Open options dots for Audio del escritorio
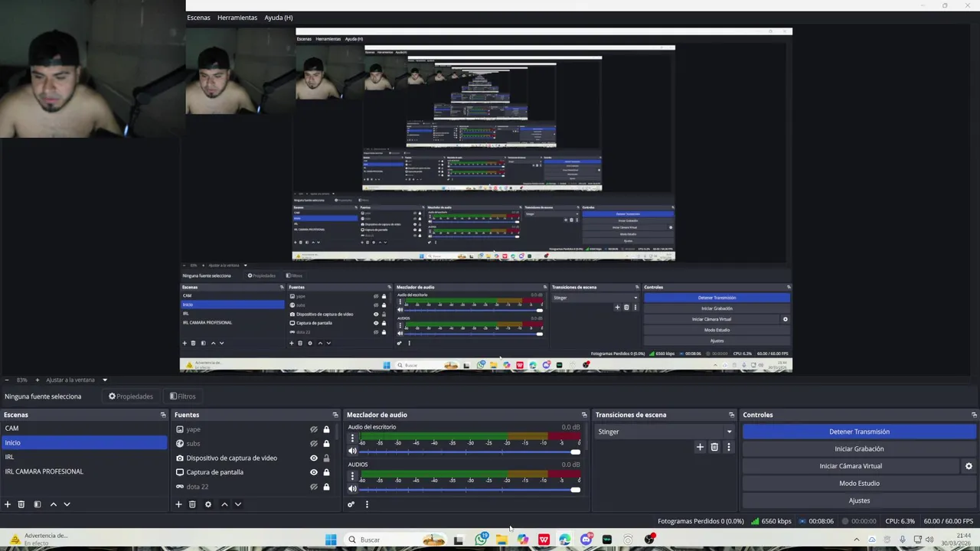Image resolution: width=980 pixels, height=551 pixels. pos(352,439)
